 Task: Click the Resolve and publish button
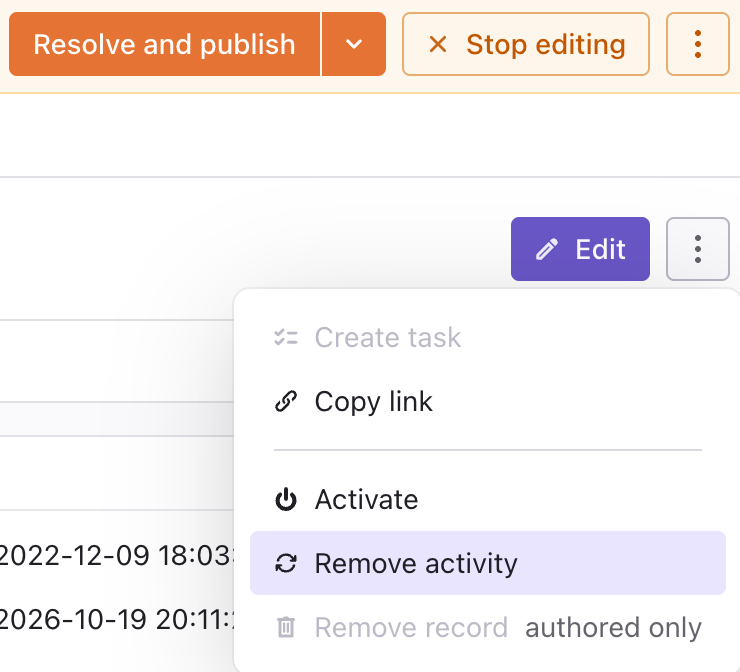coord(164,44)
